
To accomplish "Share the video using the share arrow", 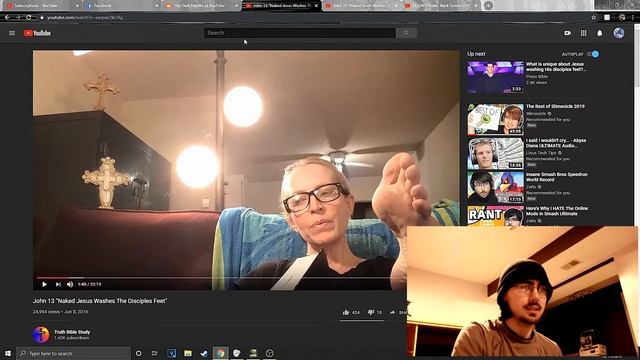I will coord(392,312).
